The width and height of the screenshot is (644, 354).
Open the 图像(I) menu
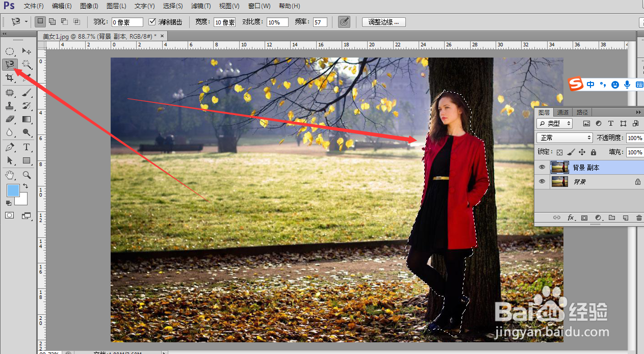coord(89,6)
